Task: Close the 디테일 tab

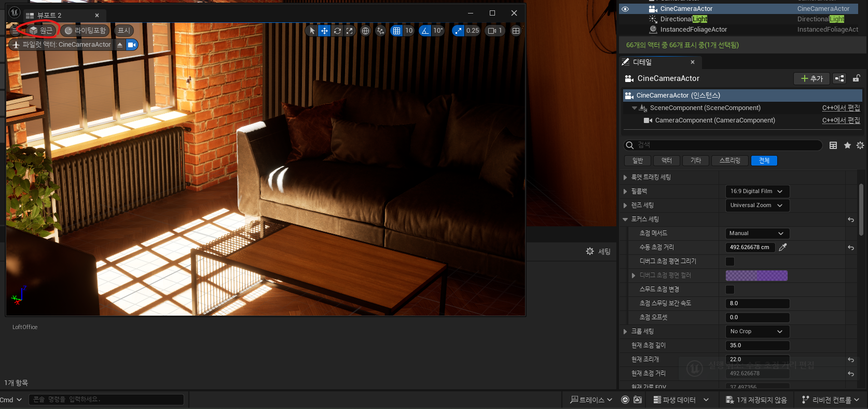Action: pos(693,62)
